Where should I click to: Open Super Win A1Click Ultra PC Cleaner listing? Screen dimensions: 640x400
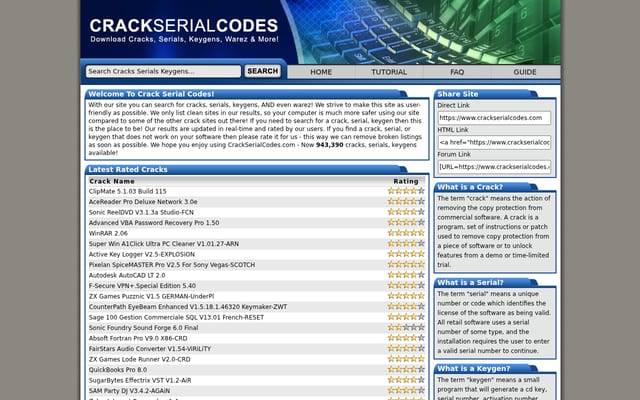coord(164,244)
